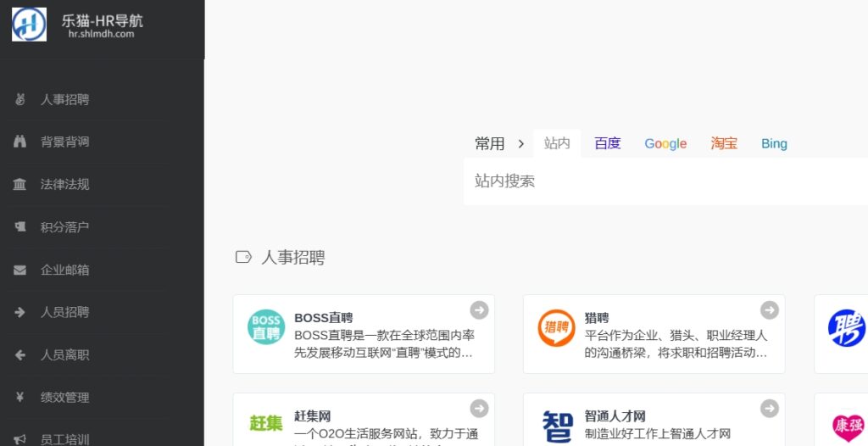Click the orange 猎聘 logo
868x446 pixels.
pyautogui.click(x=556, y=327)
